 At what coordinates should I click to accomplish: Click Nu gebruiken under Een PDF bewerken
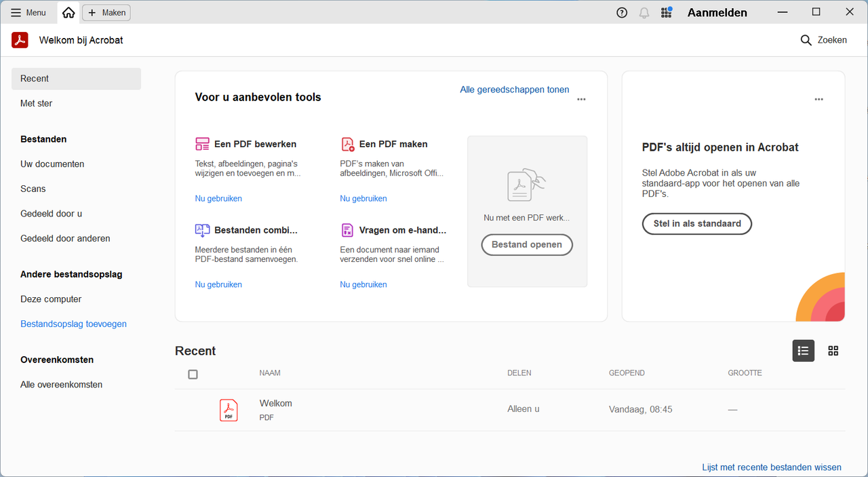[218, 198]
